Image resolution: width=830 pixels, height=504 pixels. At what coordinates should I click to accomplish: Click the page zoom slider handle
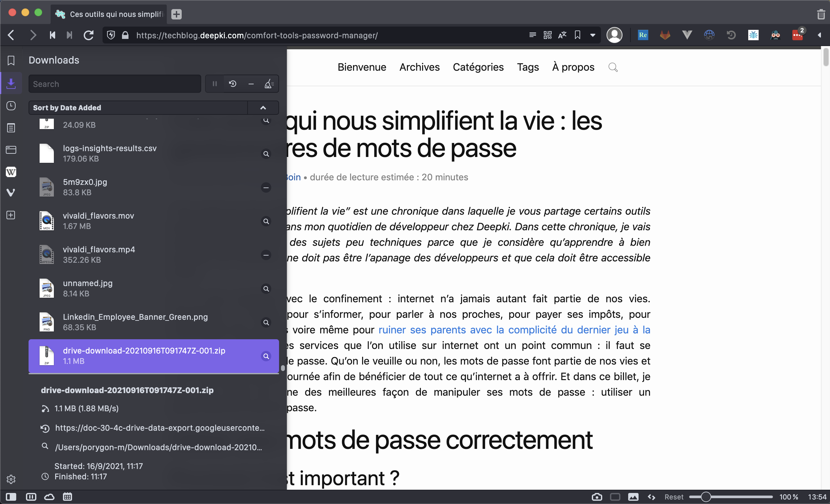pyautogui.click(x=706, y=497)
